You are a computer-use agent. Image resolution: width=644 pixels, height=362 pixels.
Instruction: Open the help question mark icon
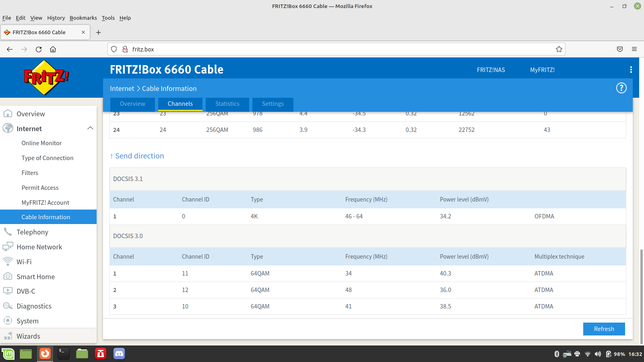pos(621,88)
